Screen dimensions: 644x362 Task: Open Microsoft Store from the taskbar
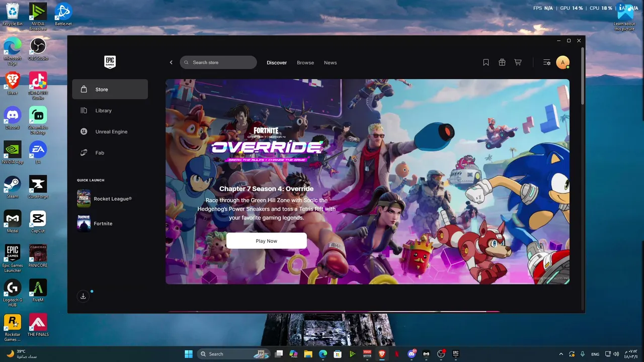(x=338, y=354)
